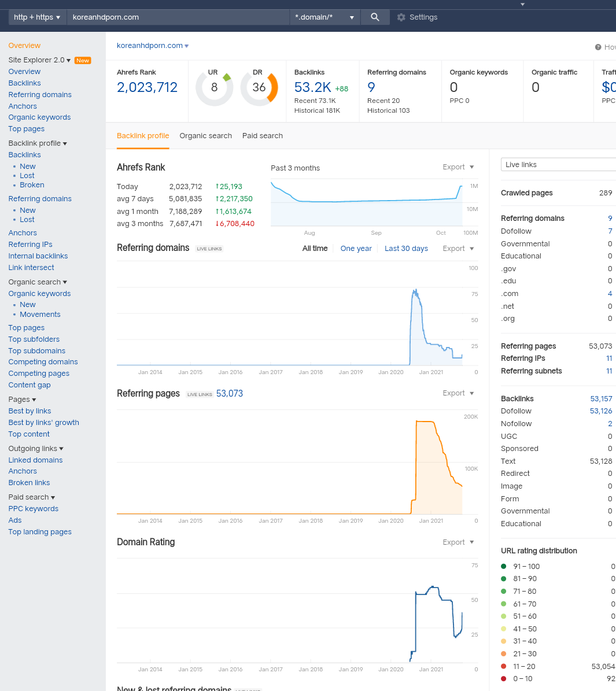Select the Last 30 days range
The width and height of the screenshot is (616, 691).
[406, 249]
